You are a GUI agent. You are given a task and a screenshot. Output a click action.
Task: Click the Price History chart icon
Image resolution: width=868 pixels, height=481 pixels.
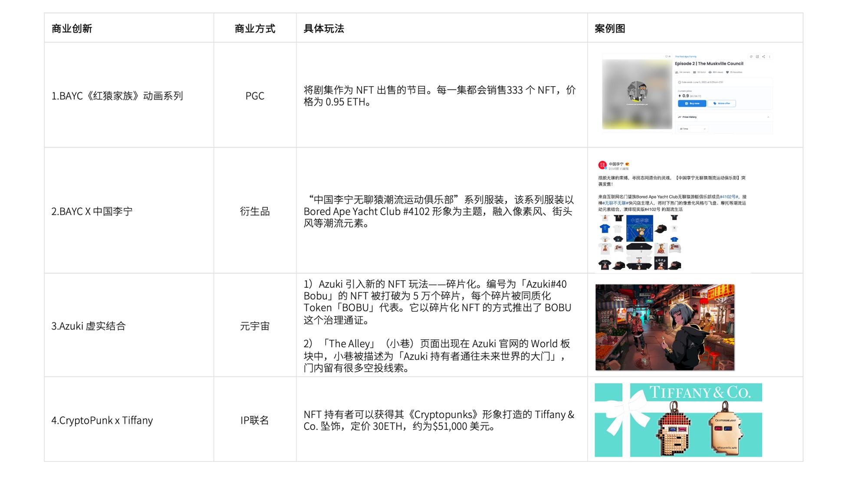point(680,117)
